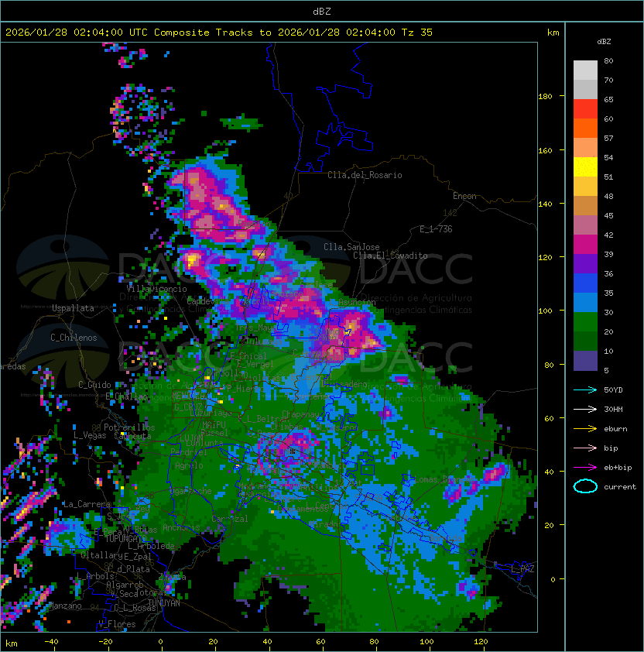Select the red 60-65 dBZ swatch
Screen dimensions: 644x652
tap(585, 109)
